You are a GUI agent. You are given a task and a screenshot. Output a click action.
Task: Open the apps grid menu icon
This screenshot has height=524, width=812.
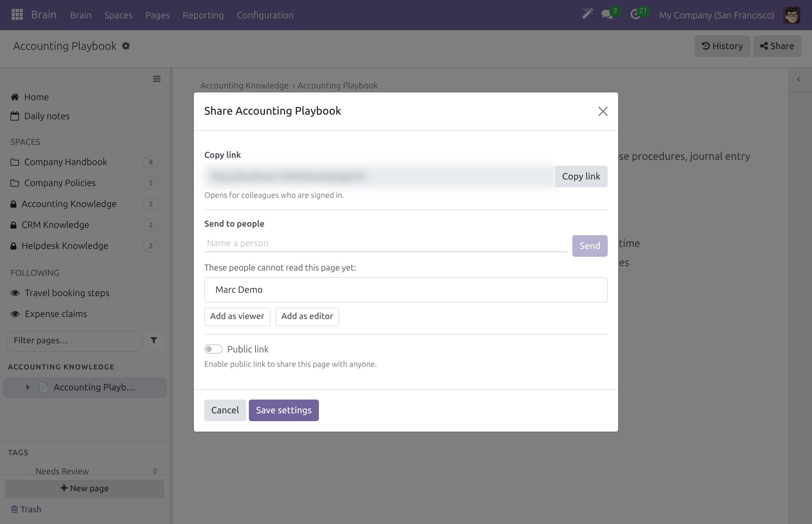(17, 15)
